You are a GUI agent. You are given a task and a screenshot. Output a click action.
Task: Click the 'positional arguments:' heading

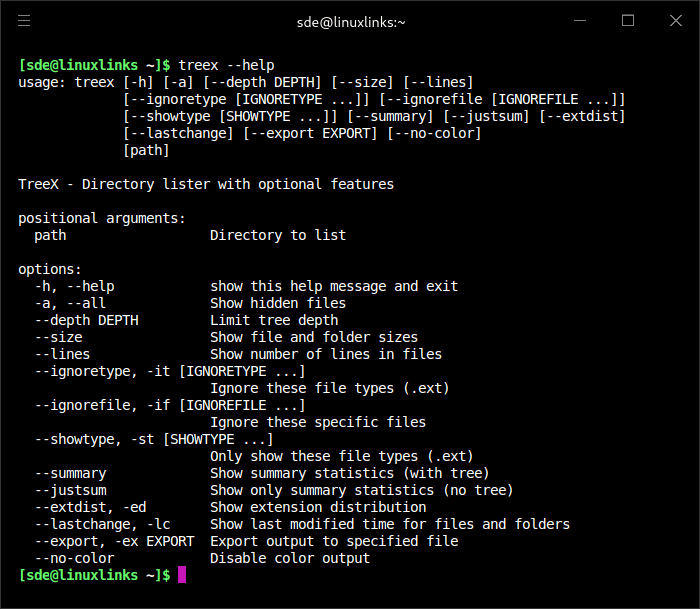102,218
